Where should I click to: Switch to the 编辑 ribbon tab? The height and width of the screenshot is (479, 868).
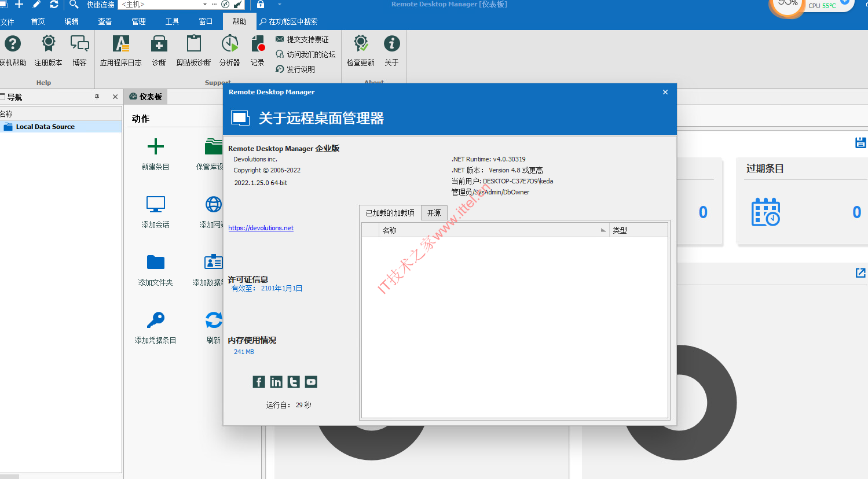(71, 21)
